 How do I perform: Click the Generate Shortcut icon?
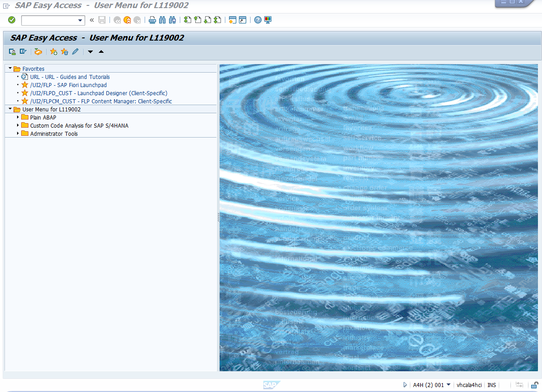(x=243, y=20)
